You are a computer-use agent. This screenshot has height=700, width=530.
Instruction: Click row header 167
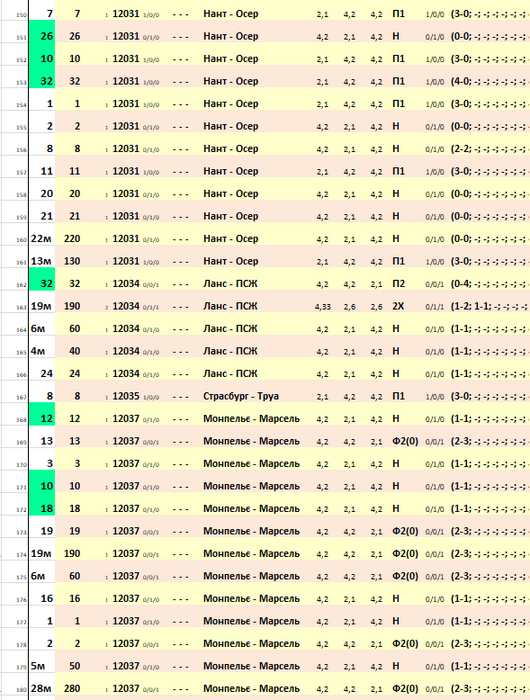(x=21, y=398)
